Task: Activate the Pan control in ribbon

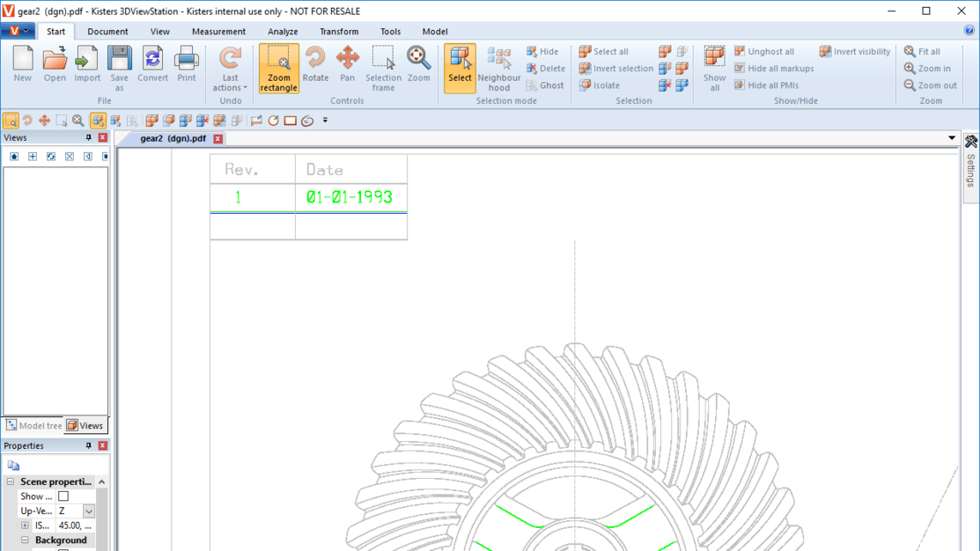Action: click(x=348, y=64)
